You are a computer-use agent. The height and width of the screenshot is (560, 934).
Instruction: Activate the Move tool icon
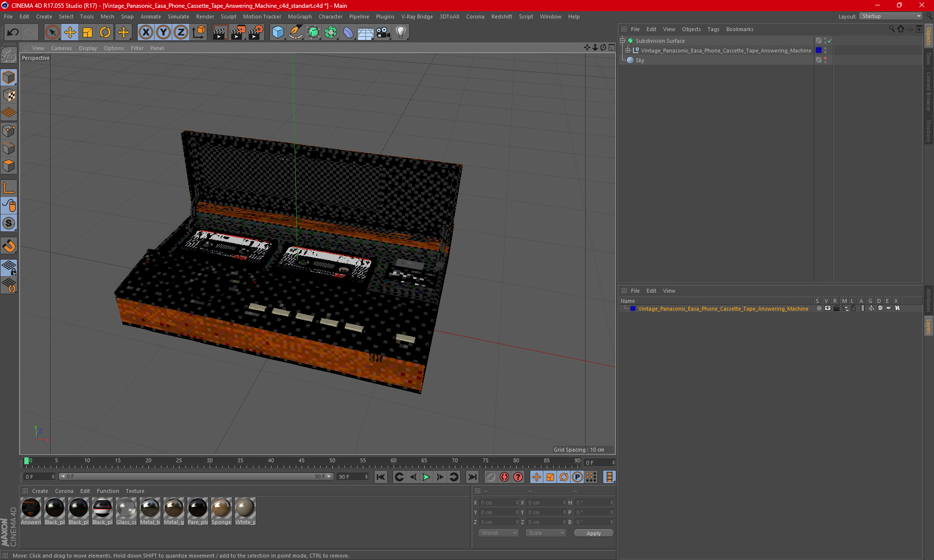[x=70, y=33]
